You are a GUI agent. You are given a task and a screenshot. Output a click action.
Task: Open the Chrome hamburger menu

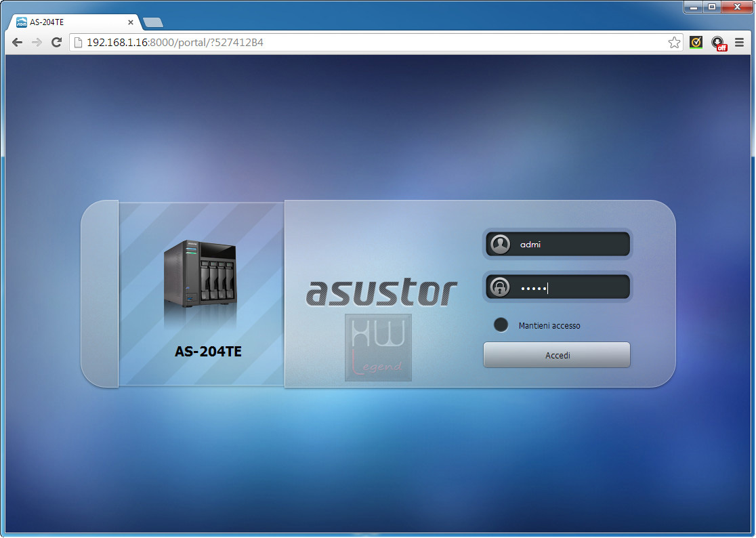pyautogui.click(x=739, y=43)
